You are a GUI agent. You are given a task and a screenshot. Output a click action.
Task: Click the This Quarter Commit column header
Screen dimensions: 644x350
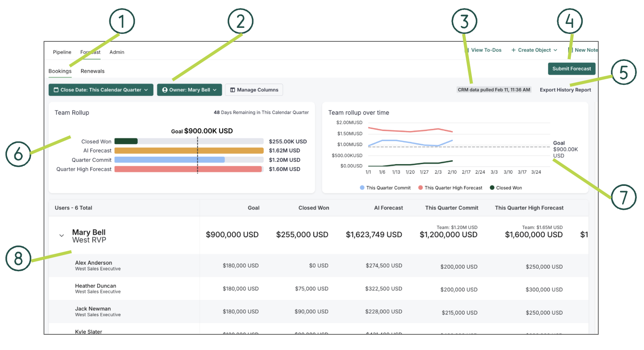[452, 208]
